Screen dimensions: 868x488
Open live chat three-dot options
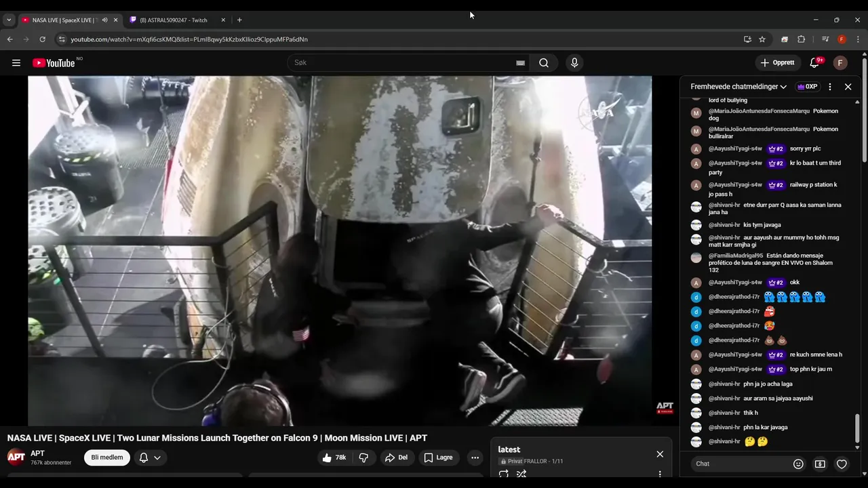[830, 87]
